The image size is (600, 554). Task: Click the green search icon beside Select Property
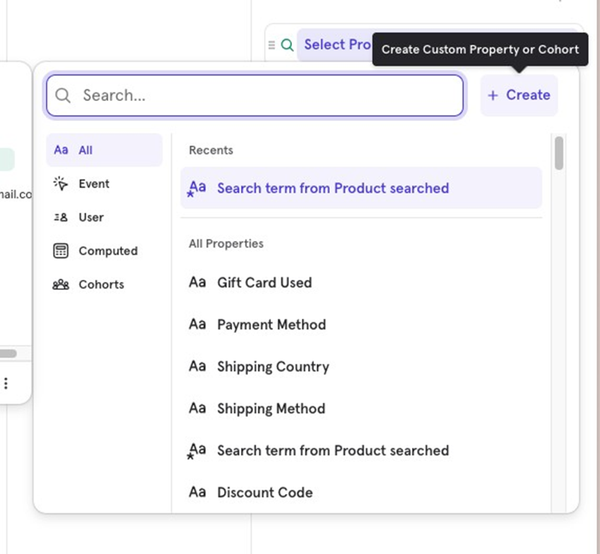(x=287, y=45)
